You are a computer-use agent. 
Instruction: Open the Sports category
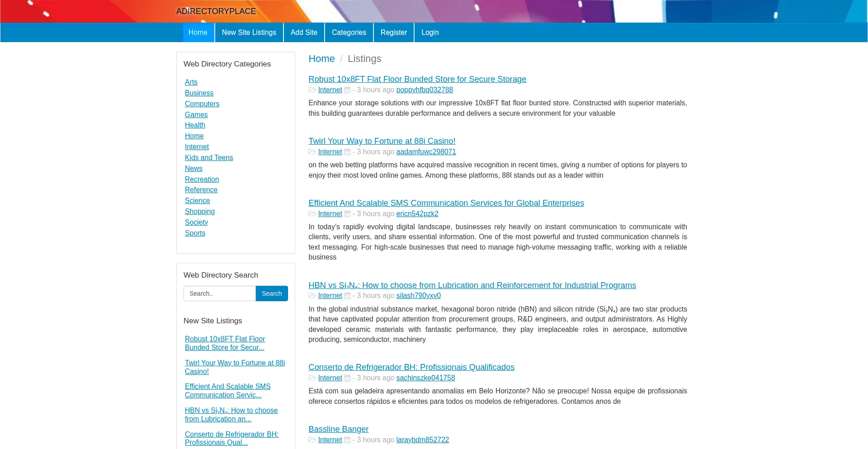click(x=195, y=233)
